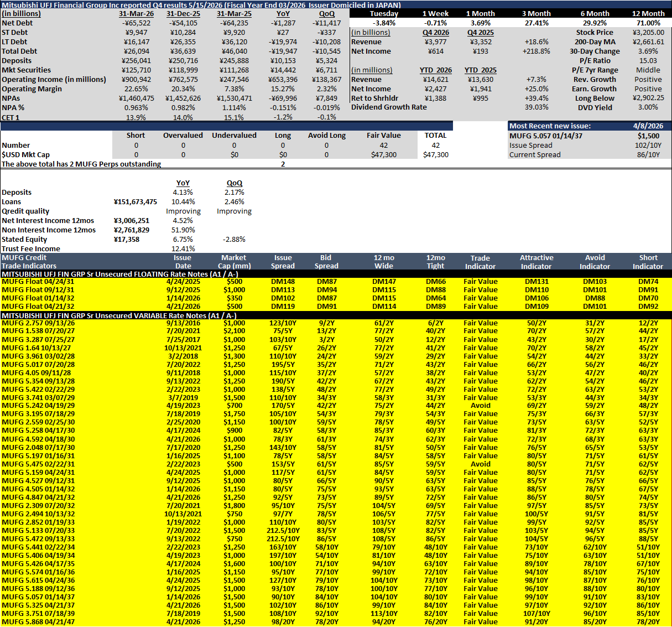The height and width of the screenshot is (627, 672).
Task: Click the Avoid indicator for MUFG 5.242 04/19/29
Action: 480,405
